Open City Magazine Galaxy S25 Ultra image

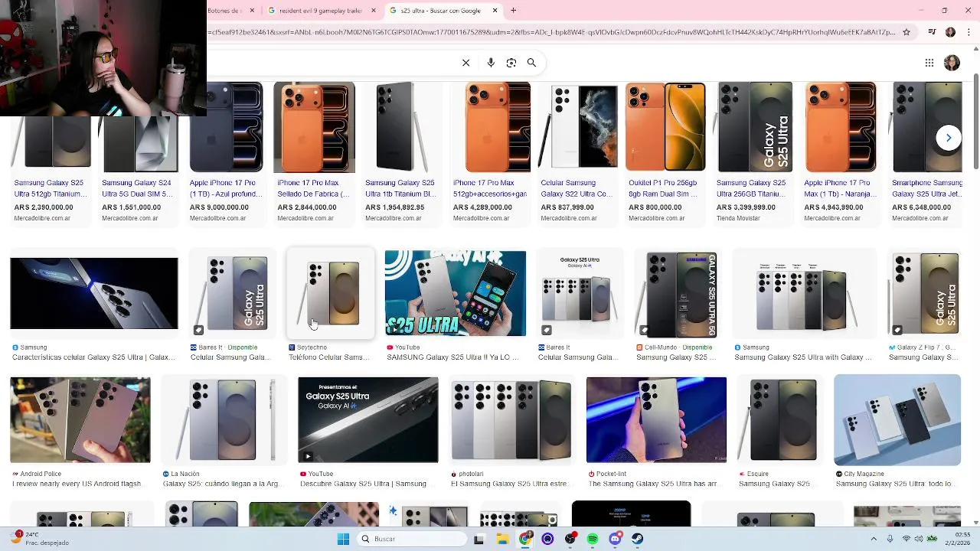(x=897, y=419)
